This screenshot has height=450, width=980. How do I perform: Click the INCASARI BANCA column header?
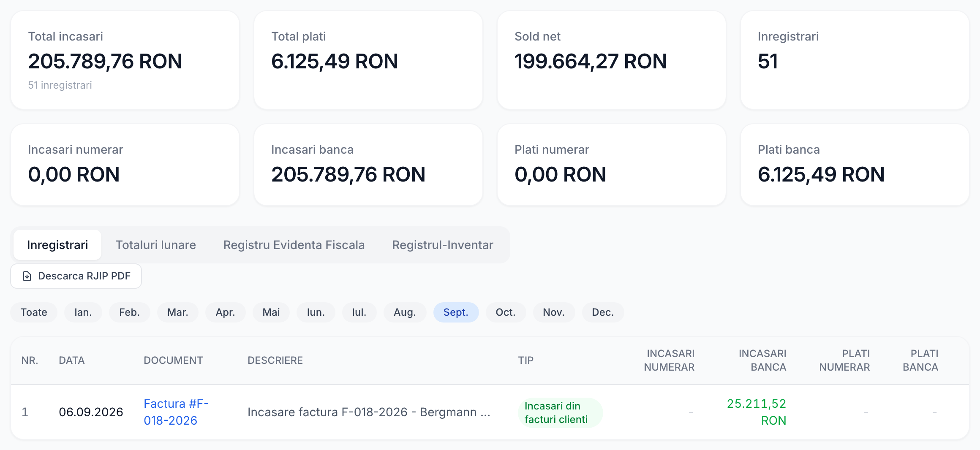[762, 361]
